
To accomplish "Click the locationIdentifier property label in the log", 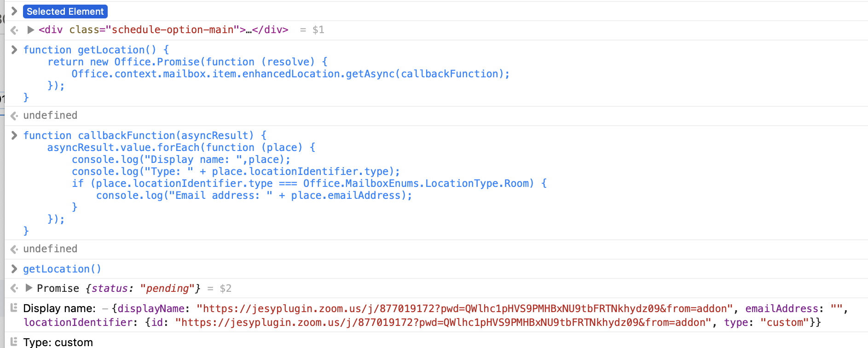I will point(76,322).
